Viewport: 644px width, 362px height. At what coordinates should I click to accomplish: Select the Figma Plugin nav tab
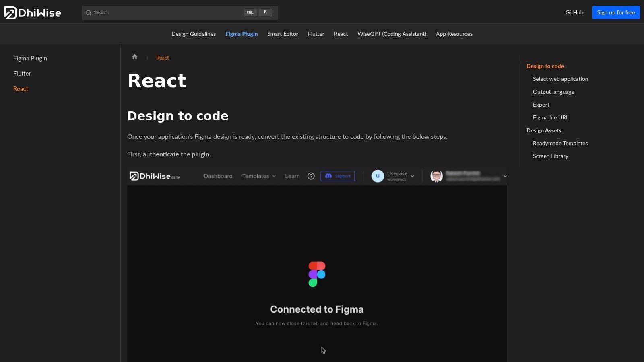[242, 34]
